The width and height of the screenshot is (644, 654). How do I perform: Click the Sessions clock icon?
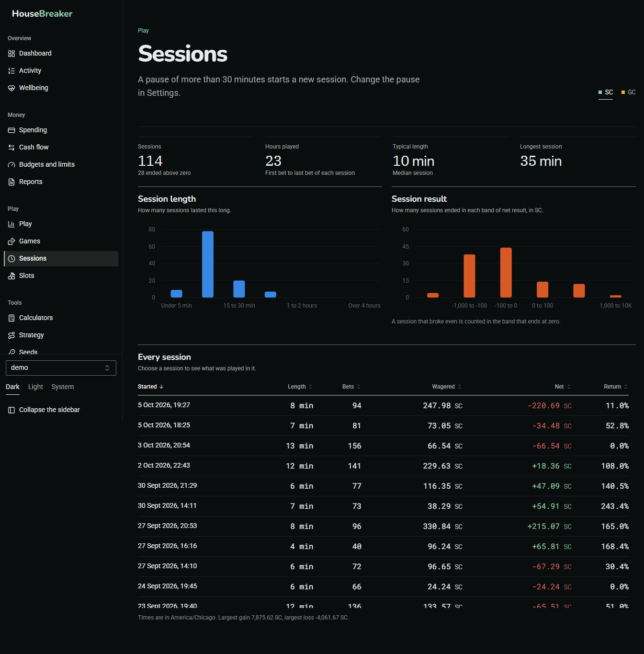[x=11, y=259]
